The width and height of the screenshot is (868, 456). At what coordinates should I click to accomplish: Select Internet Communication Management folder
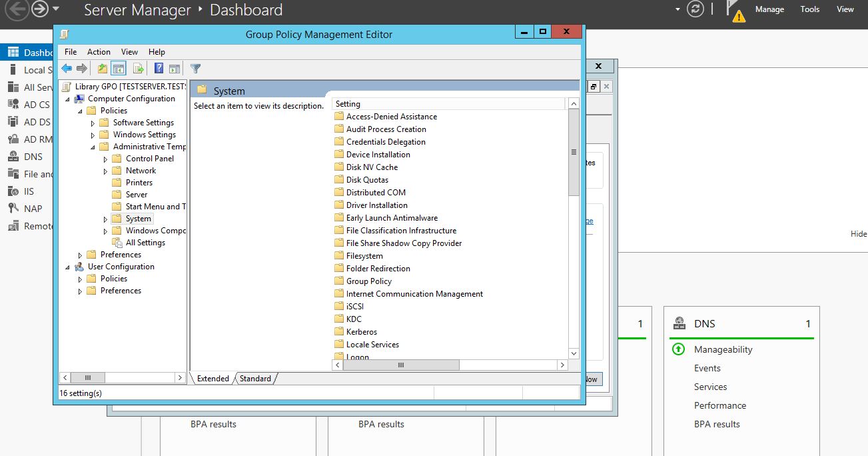point(414,294)
